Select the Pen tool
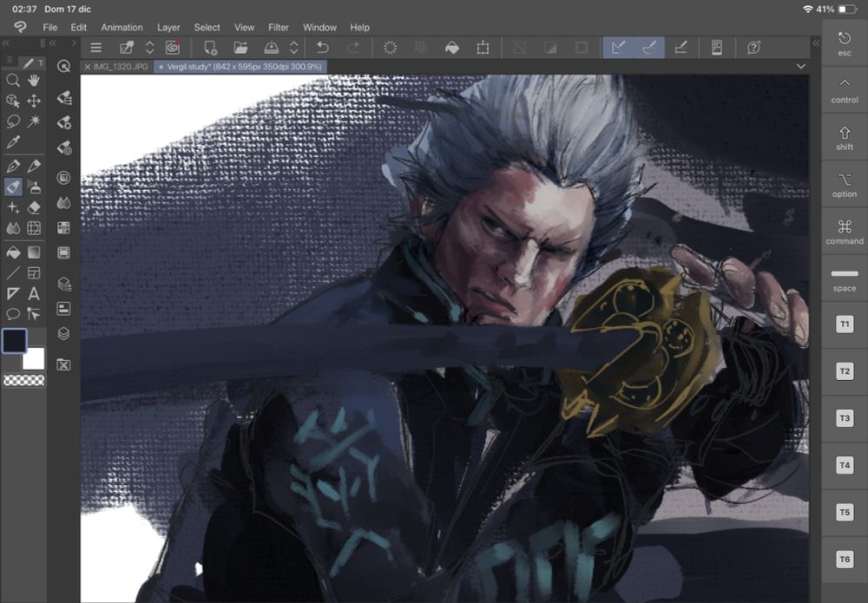Screen dimensions: 868x603 tap(13, 166)
